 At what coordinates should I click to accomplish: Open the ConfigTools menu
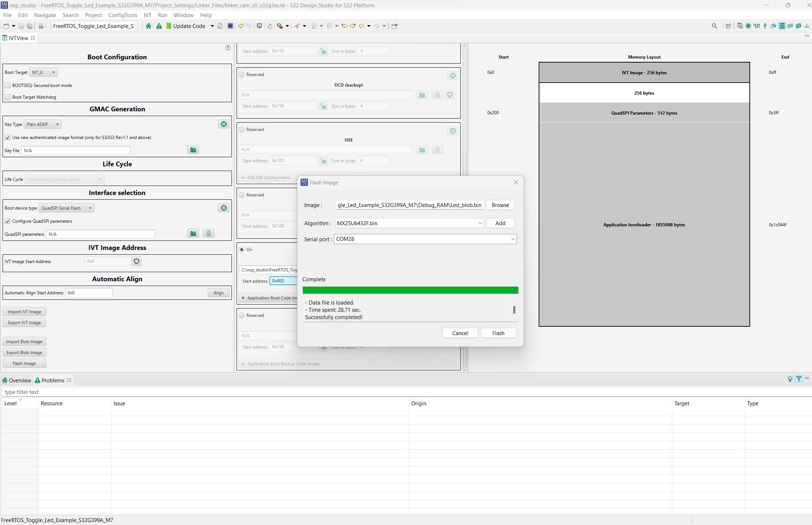123,15
